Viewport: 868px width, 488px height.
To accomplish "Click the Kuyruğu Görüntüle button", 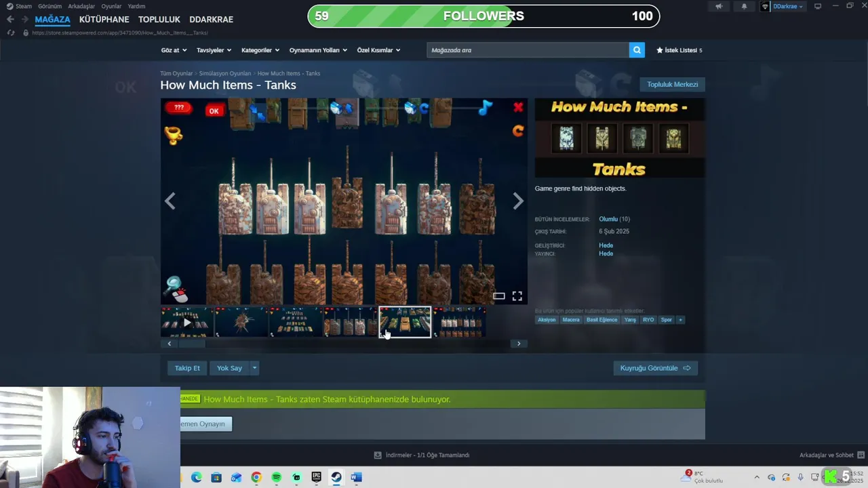I will click(x=655, y=368).
